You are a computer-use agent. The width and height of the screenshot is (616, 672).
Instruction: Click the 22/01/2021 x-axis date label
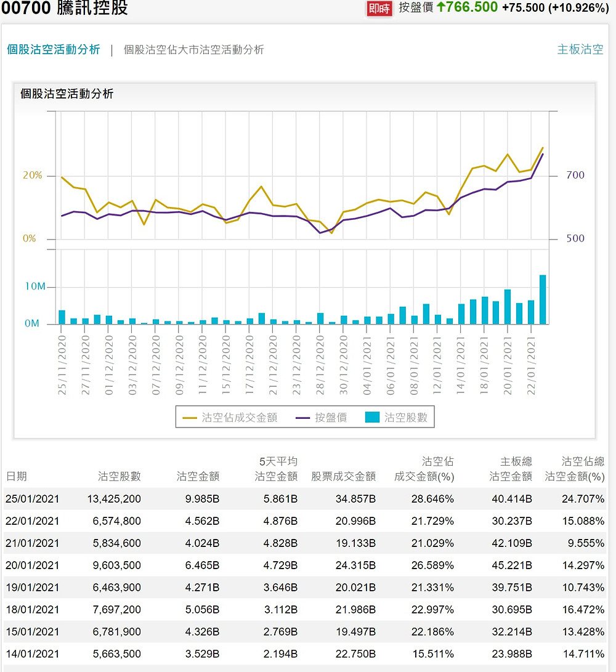pyautogui.click(x=531, y=365)
